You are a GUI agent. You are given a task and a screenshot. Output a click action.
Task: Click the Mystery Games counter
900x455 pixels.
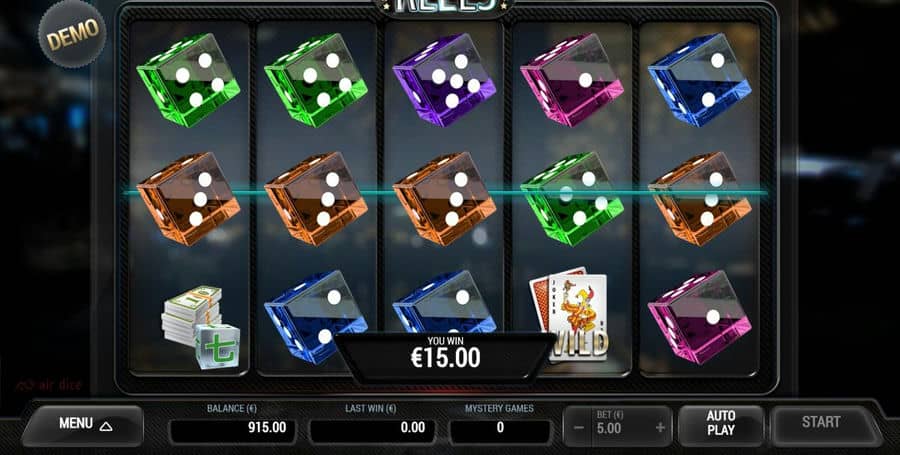click(x=500, y=429)
